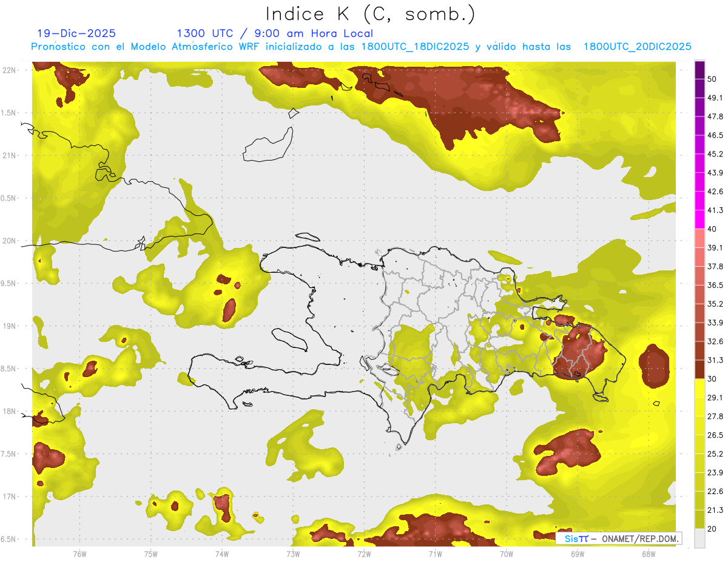This screenshot has height=562, width=728.
Task: Select the date label '19-Dic-2025'
Action: click(x=76, y=33)
